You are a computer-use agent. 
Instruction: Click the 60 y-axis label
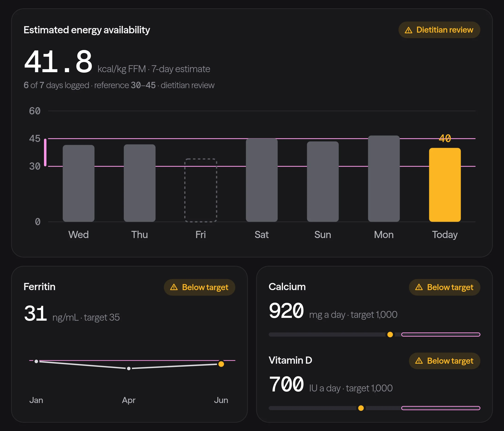click(35, 111)
